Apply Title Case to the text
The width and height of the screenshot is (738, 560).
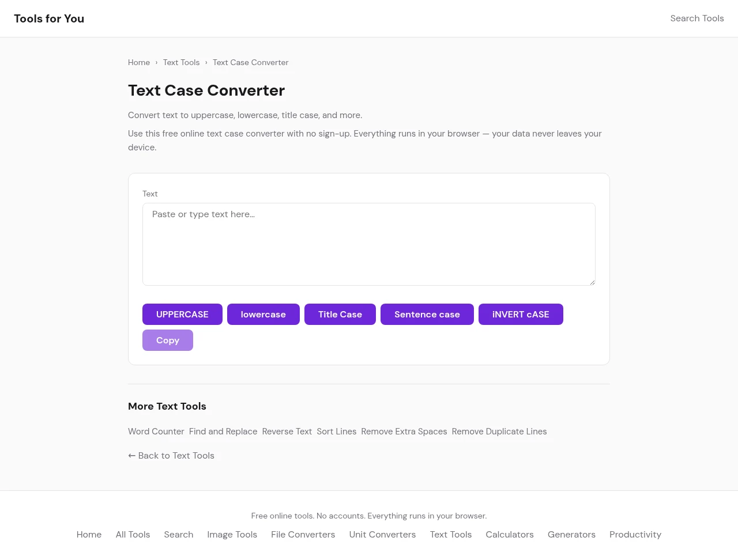(x=340, y=315)
